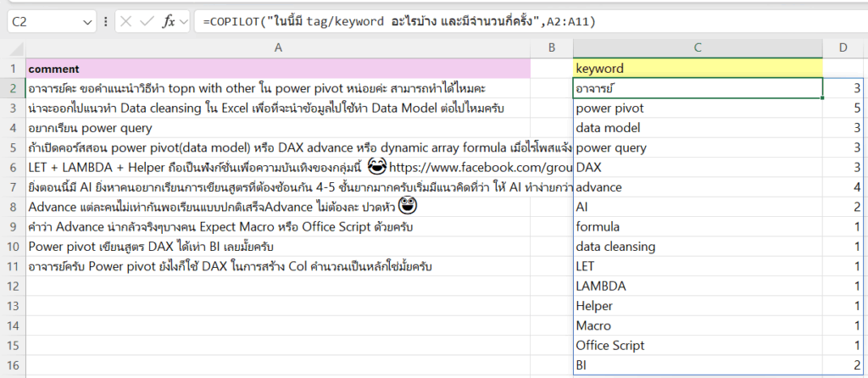Select row 16 header
Screen dimensions: 868x378
coord(12,365)
